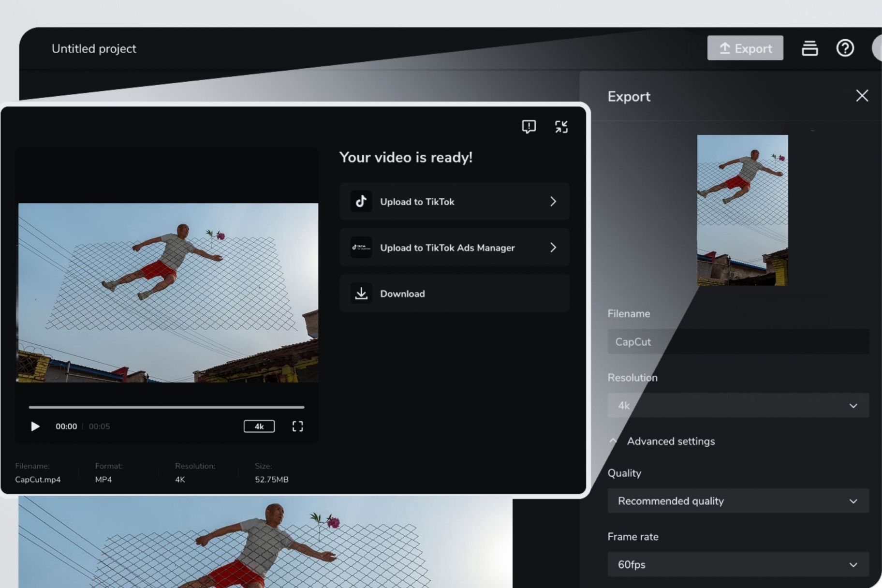Click the TikTok logo icon
The height and width of the screenshot is (588, 882).
(361, 202)
